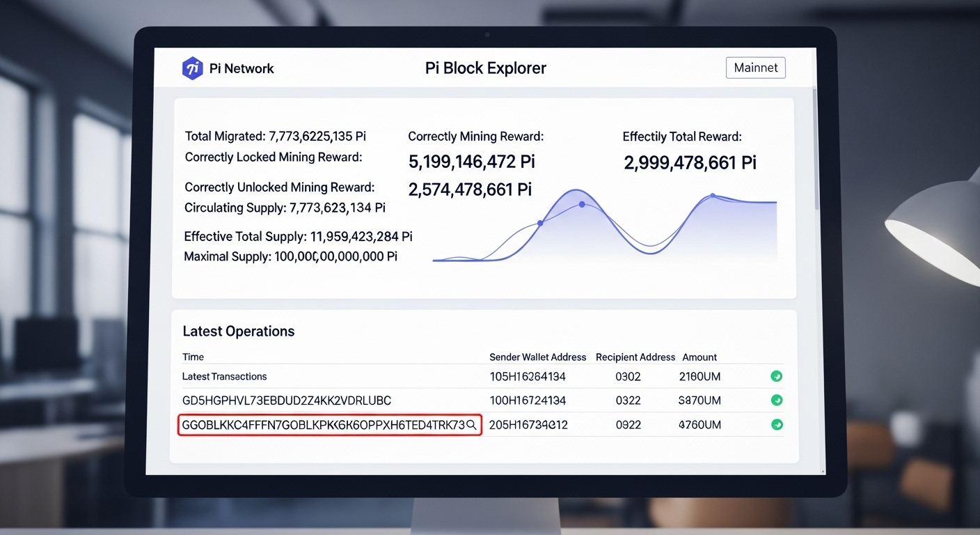This screenshot has width=980, height=535.
Task: Open the GD5HGPHVL73EBDUD2Z4KK2VDRLUBC address
Action: pyautogui.click(x=286, y=401)
